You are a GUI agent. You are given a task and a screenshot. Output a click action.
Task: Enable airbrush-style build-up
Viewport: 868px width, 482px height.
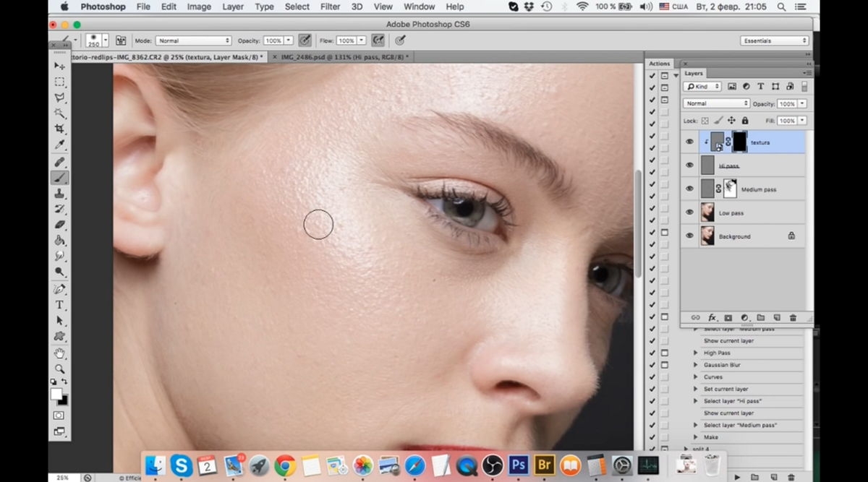pos(378,40)
